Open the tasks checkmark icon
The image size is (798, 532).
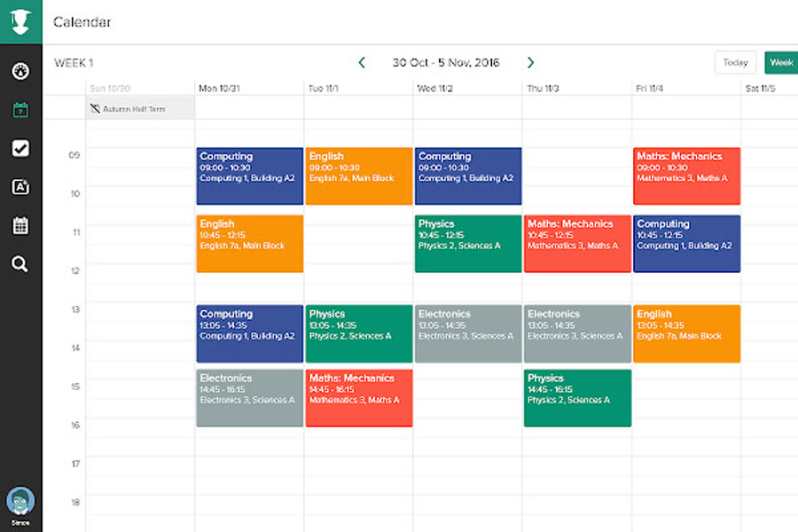coord(20,148)
